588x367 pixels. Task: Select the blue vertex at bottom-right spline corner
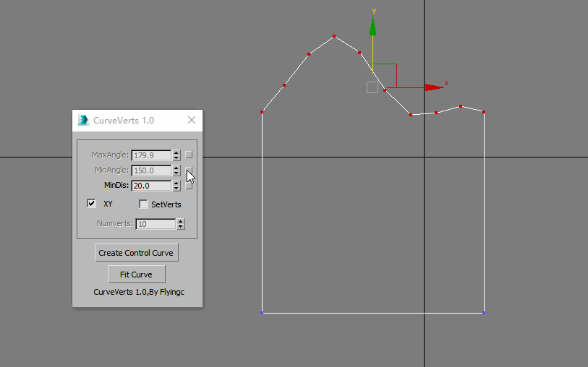484,313
